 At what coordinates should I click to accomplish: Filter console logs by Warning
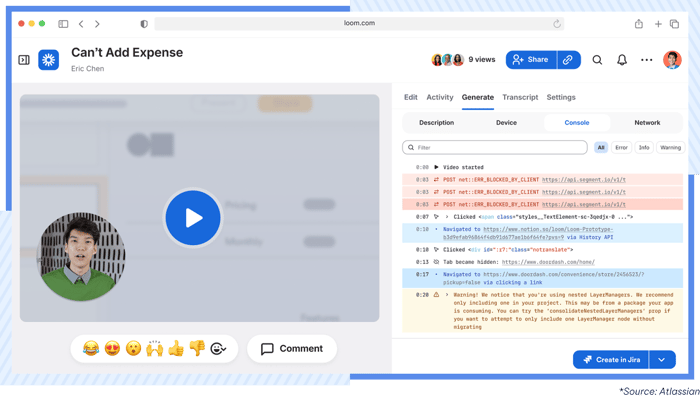click(671, 147)
